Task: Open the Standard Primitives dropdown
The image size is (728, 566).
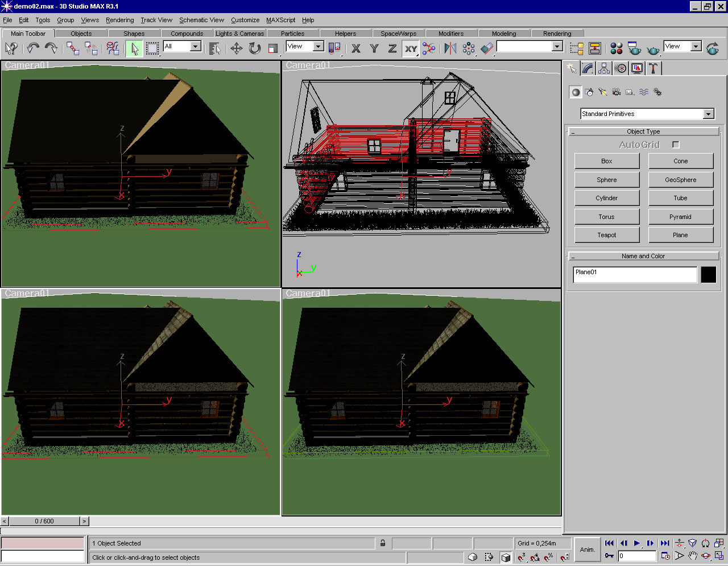Action: [708, 114]
